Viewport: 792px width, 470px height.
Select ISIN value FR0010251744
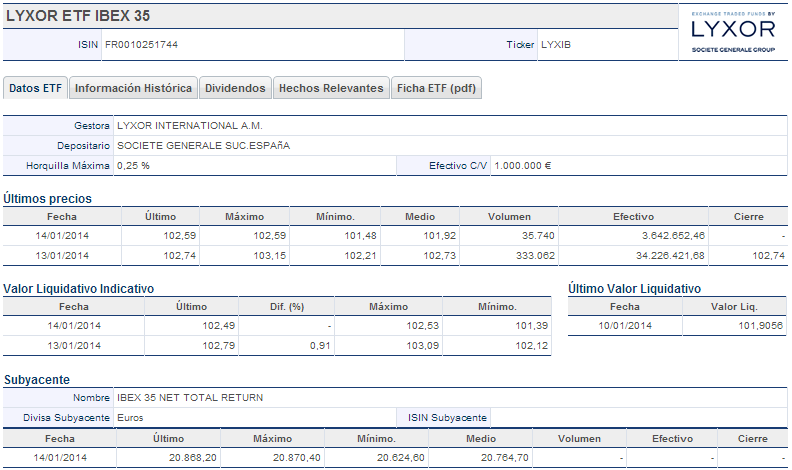pyautogui.click(x=141, y=44)
